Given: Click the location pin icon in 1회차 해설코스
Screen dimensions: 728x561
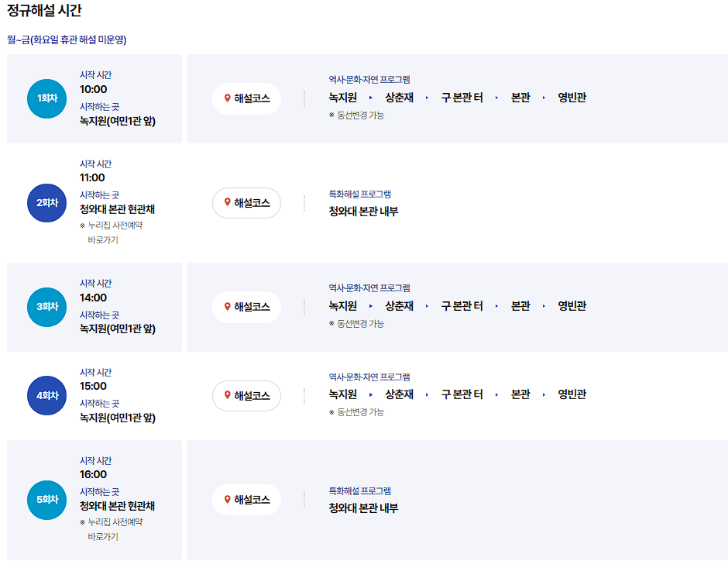Looking at the screenshot, I should 227,98.
